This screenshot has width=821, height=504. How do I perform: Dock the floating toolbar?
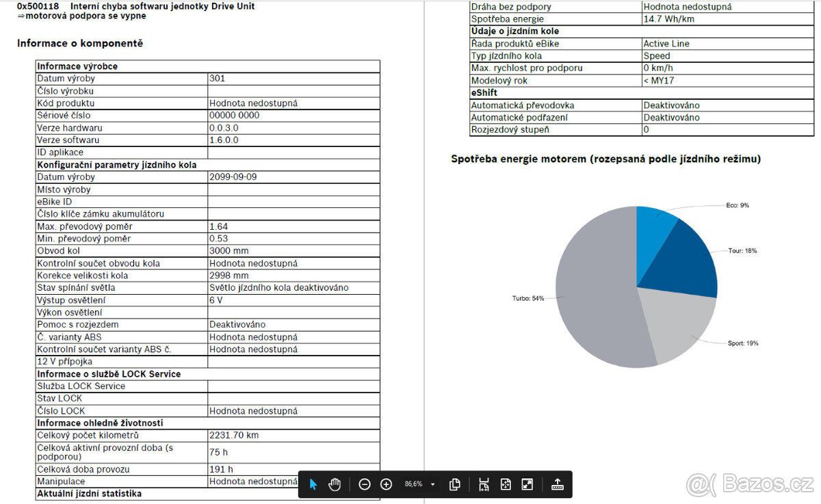(557, 484)
